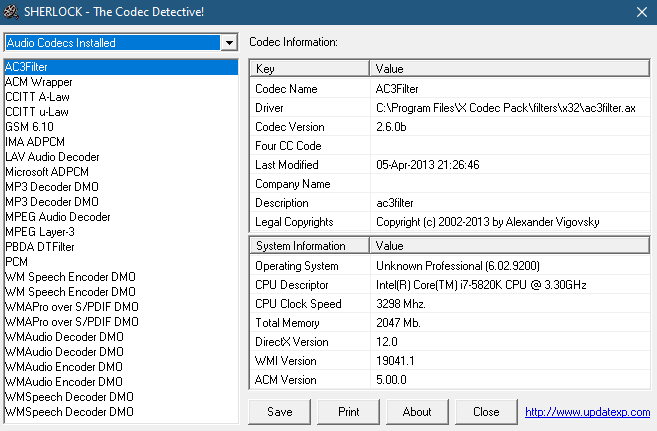Click the Legal Copyrights Alexander Vigovsky value

pyautogui.click(x=488, y=222)
